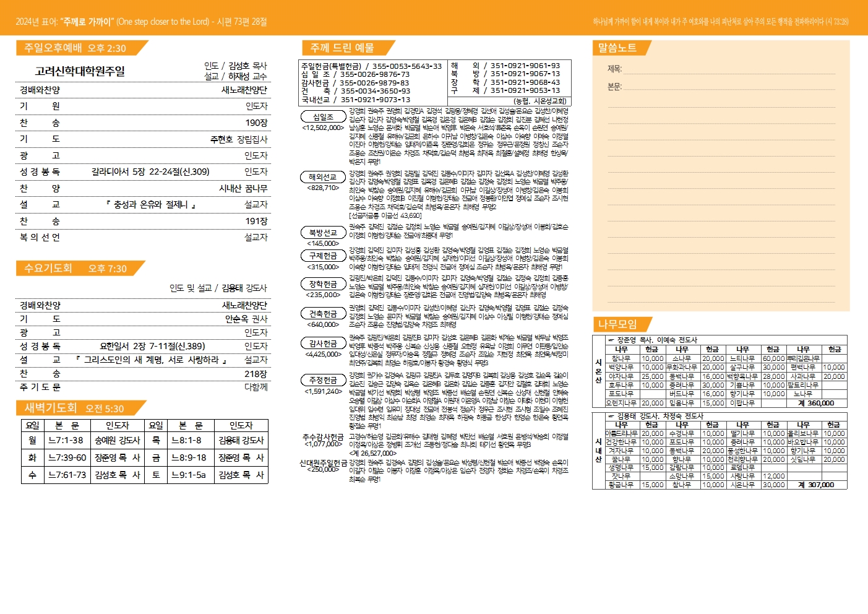Click '시내산 꿈나무' praise entry
868x614 pixels.
[x=243, y=188]
